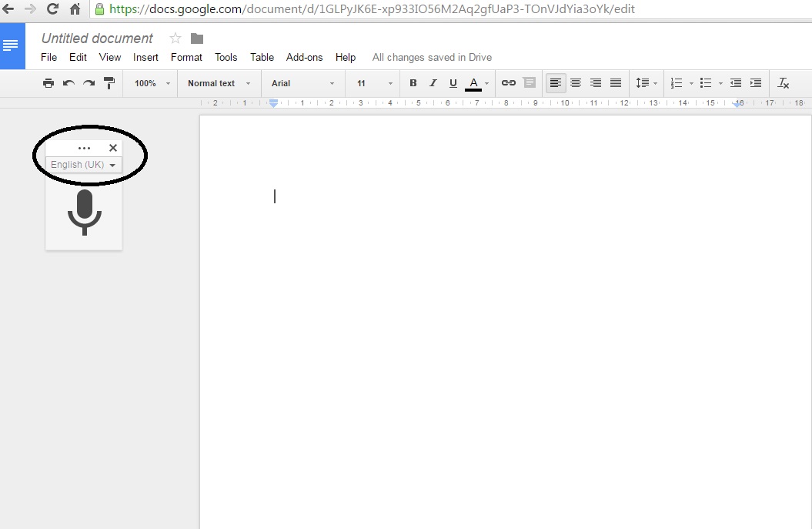Star the Untitled document
The height and width of the screenshot is (529, 812).
coord(175,39)
